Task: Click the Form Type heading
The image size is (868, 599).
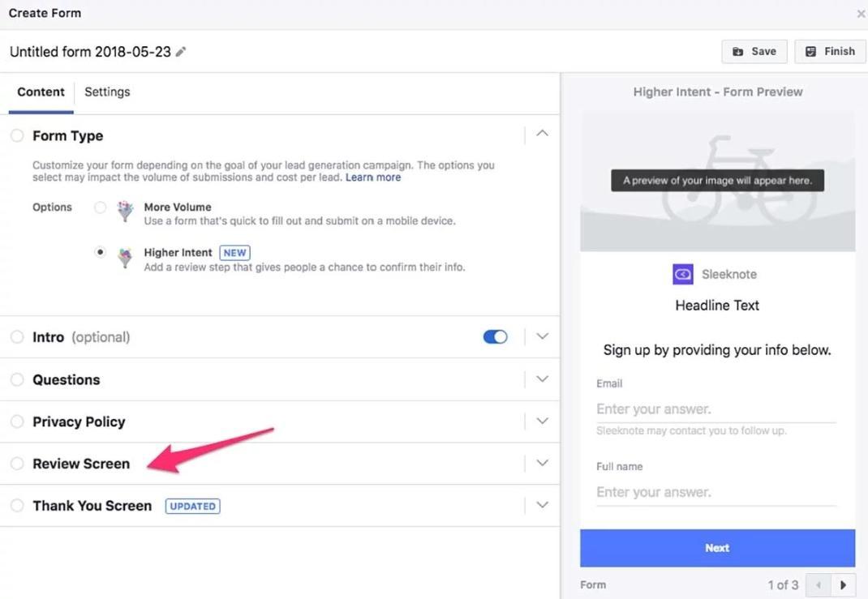Action: [x=67, y=136]
